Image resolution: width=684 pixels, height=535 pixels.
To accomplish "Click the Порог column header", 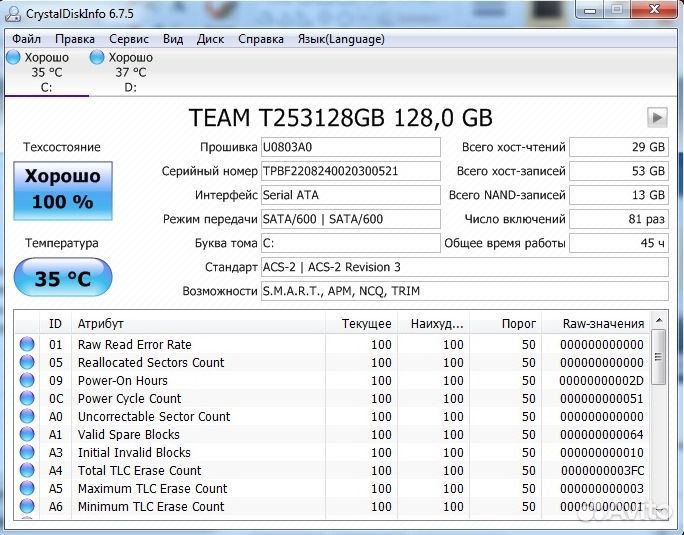I will click(506, 323).
